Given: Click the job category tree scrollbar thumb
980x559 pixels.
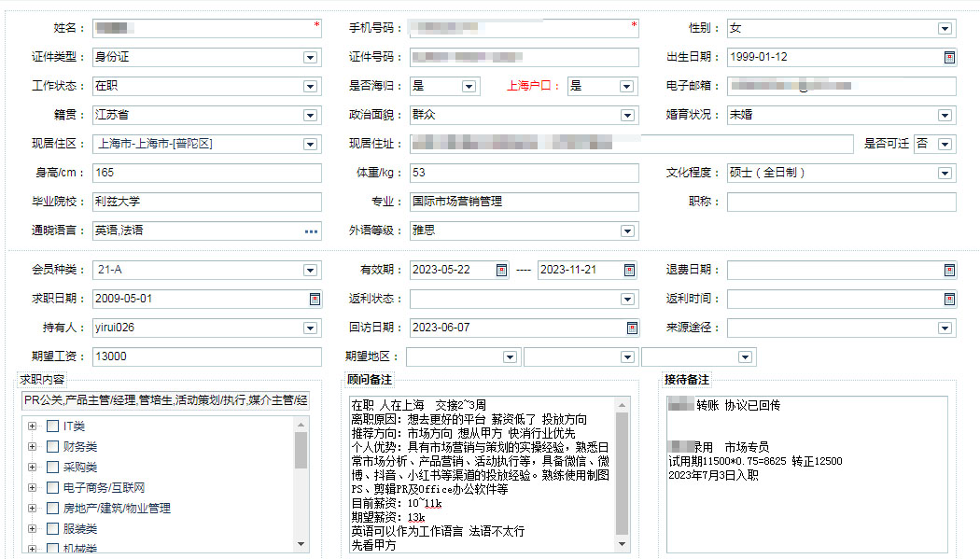Looking at the screenshot, I should pos(301,450).
